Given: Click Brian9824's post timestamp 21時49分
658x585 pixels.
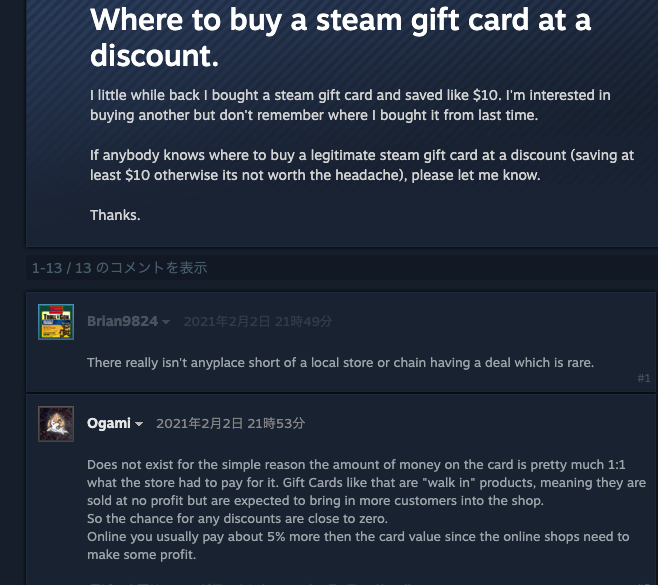Looking at the screenshot, I should [x=258, y=321].
